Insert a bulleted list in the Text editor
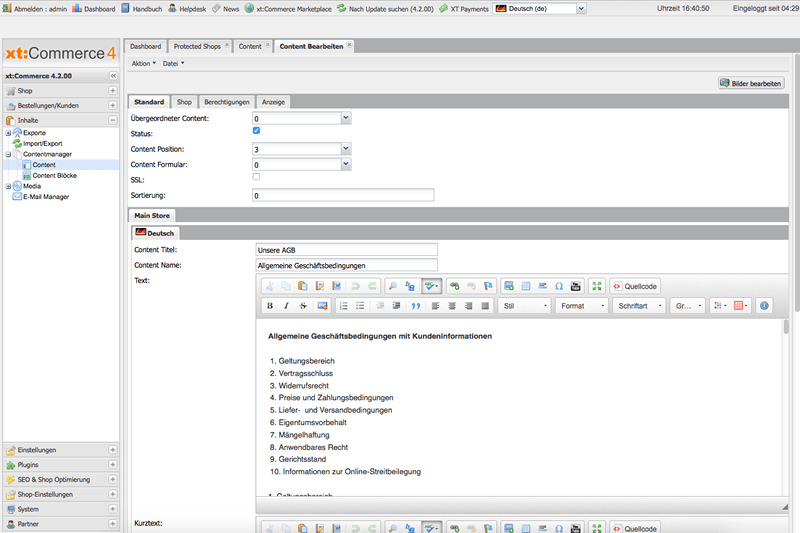The image size is (800, 533). [360, 306]
